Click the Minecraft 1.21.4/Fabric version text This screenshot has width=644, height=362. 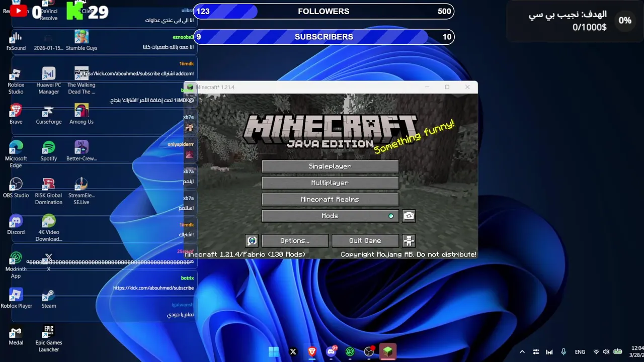(245, 254)
